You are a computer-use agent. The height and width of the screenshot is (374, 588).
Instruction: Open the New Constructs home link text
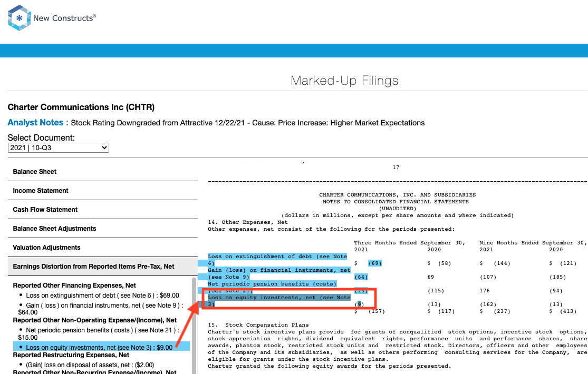pos(64,18)
